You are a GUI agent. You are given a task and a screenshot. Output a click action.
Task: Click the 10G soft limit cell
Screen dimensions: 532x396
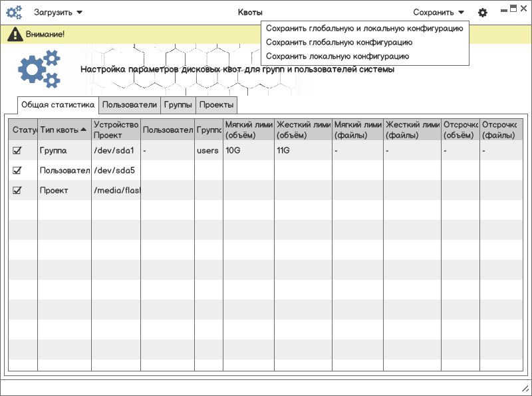tap(249, 150)
